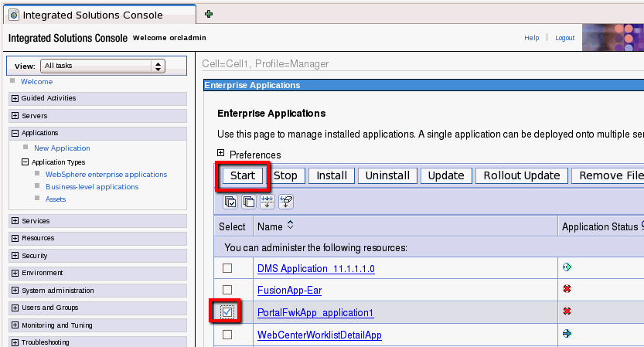Click the Update button
The width and height of the screenshot is (644, 347).
coord(446,175)
